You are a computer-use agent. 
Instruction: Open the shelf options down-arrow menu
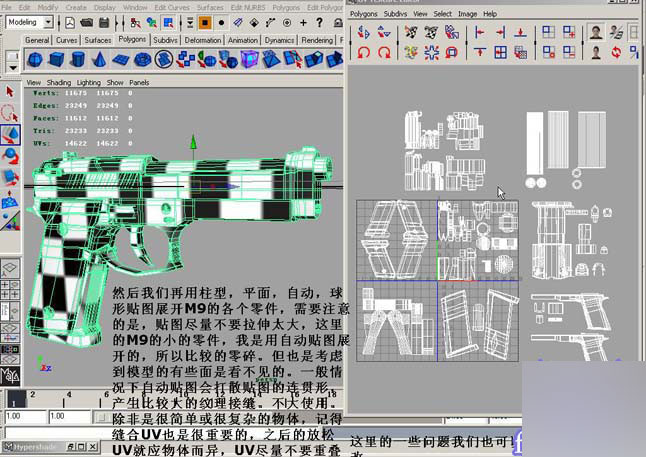click(x=12, y=67)
